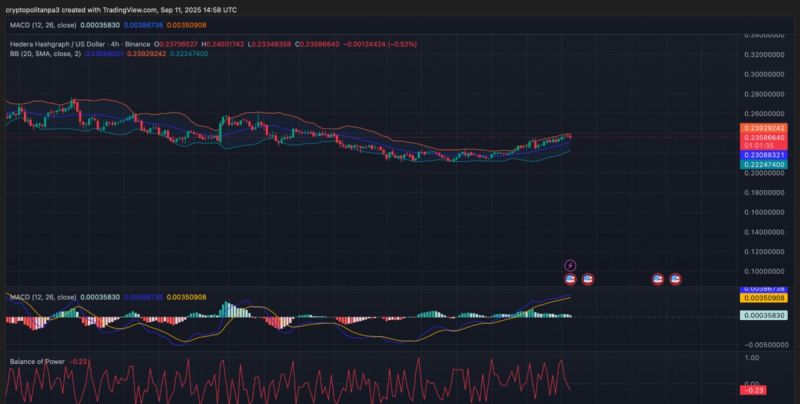The width and height of the screenshot is (800, 404).
Task: Click the pale 0.00035830 histogram axis tag
Action: tap(763, 316)
